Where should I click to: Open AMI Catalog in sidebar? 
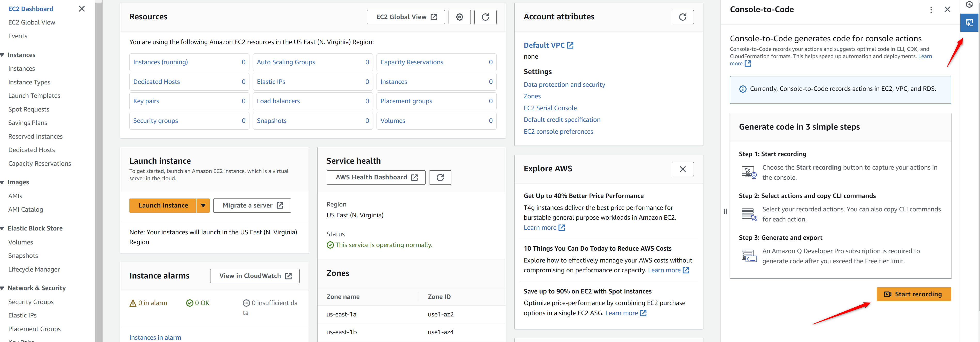click(x=26, y=210)
